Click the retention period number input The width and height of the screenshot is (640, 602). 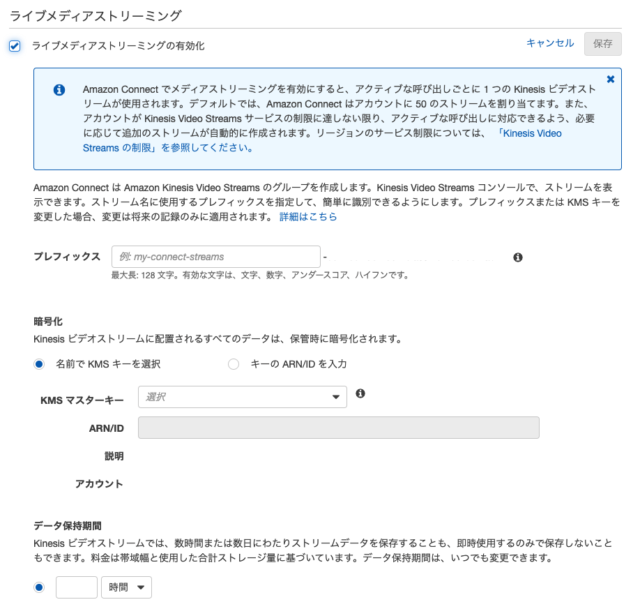point(77,587)
